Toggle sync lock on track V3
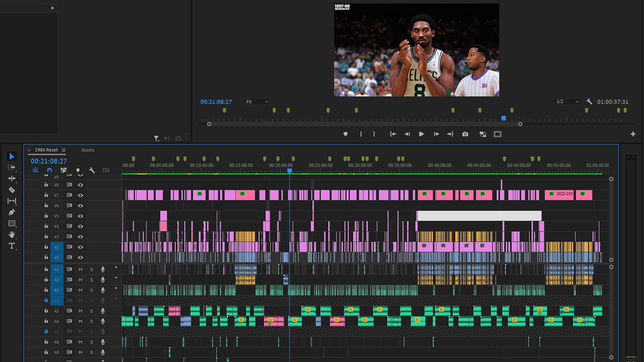The width and height of the screenshot is (644, 362). tap(69, 237)
